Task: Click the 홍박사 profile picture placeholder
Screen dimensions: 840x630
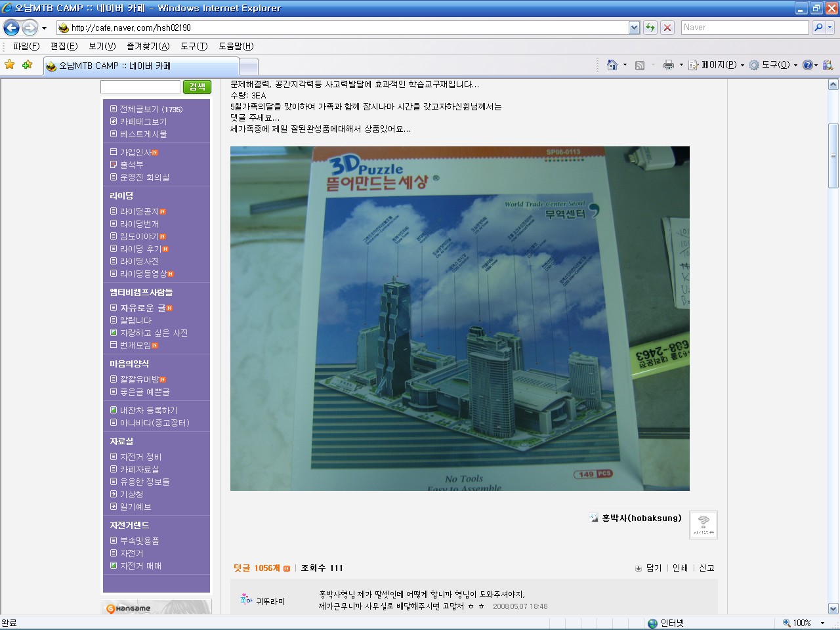Action: (x=703, y=525)
